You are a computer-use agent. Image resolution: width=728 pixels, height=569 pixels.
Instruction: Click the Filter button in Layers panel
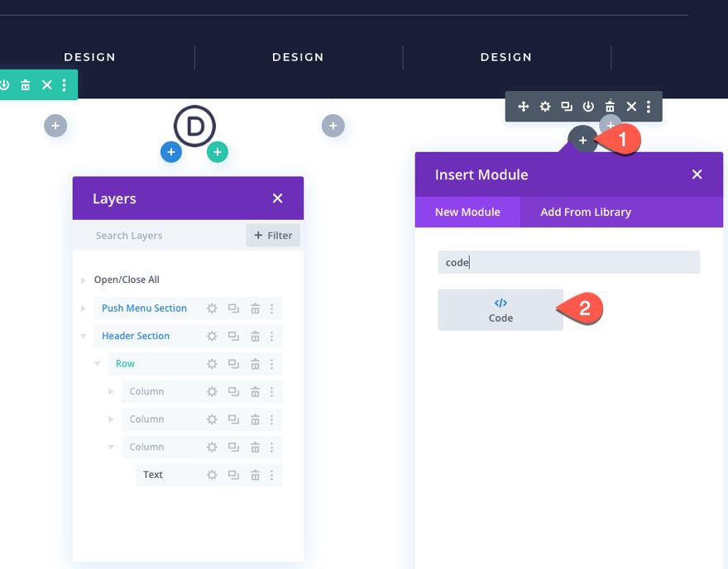(273, 235)
